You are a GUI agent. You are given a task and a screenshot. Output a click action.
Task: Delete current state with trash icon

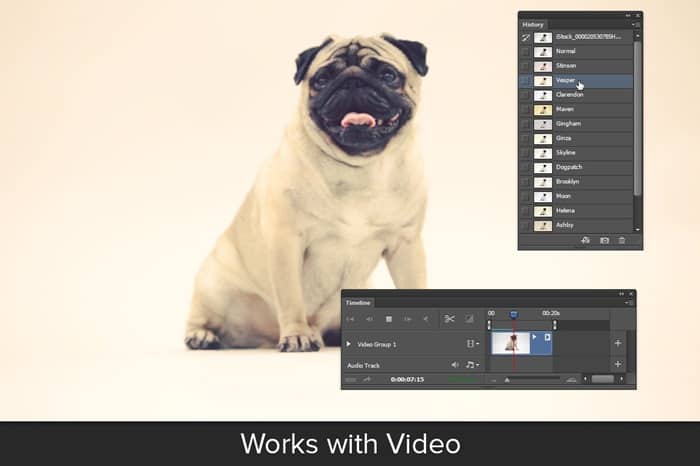point(622,241)
